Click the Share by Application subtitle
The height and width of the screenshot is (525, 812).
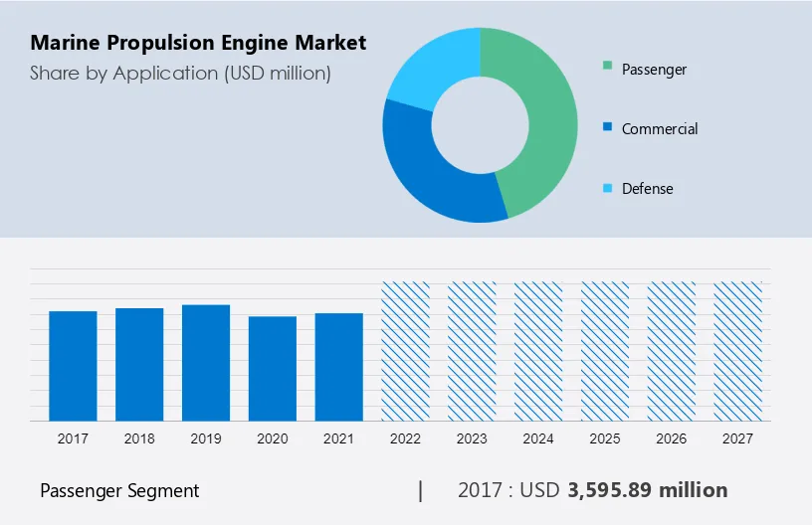[x=180, y=74]
